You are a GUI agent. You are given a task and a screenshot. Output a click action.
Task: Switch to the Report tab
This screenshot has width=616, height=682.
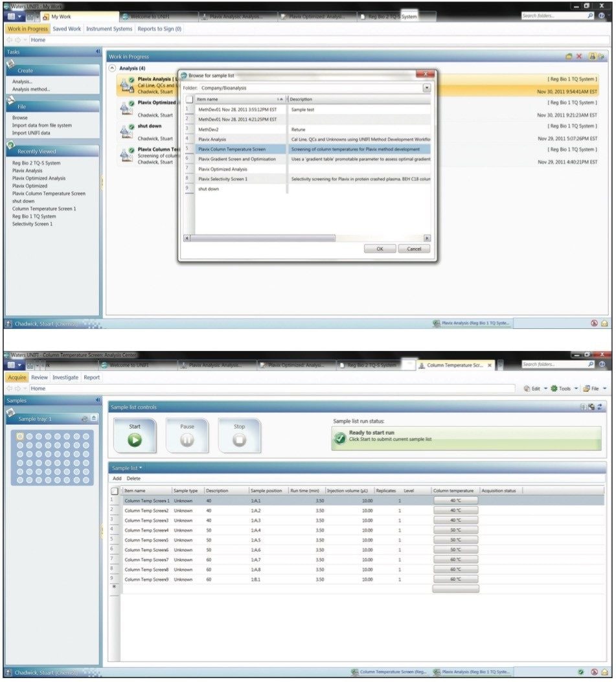[x=91, y=377]
